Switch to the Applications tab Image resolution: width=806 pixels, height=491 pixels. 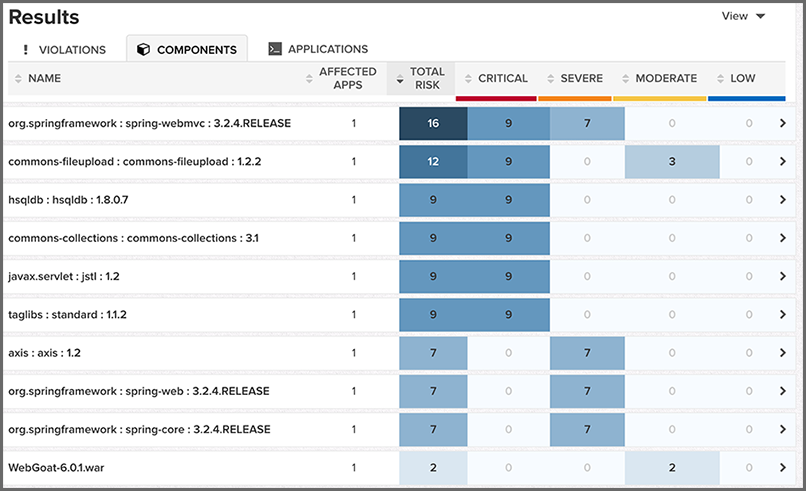(x=318, y=49)
